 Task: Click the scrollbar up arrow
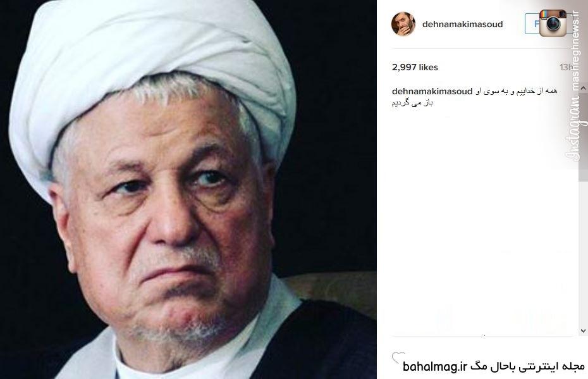point(583,88)
